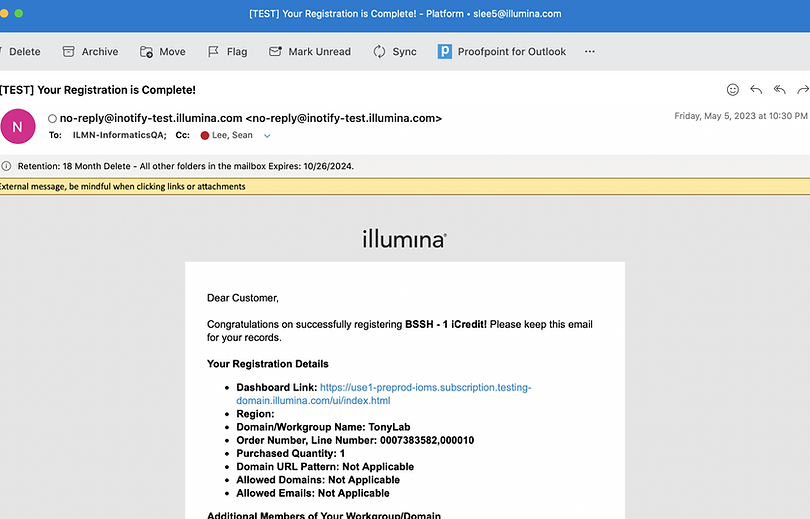Click the window title bar text
The width and height of the screenshot is (810, 519).
point(405,14)
